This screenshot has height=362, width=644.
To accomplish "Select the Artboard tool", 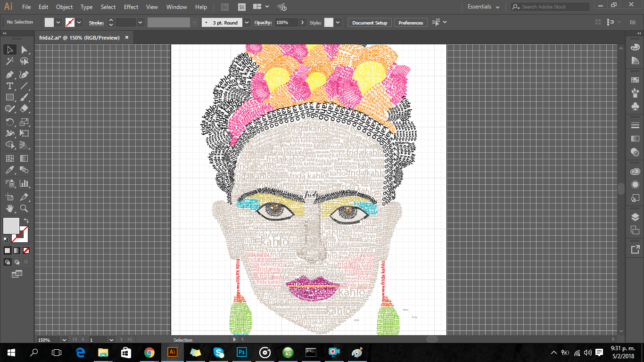I will [x=9, y=197].
